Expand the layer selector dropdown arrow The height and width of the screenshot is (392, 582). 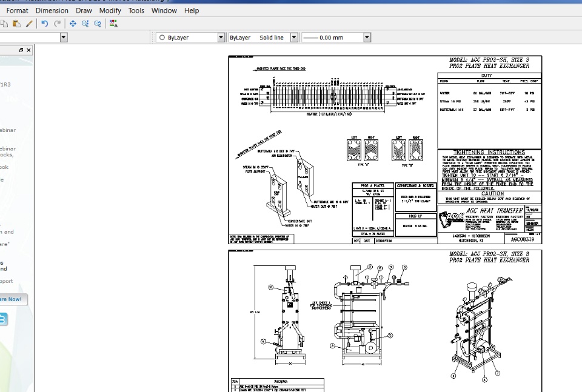(64, 37)
